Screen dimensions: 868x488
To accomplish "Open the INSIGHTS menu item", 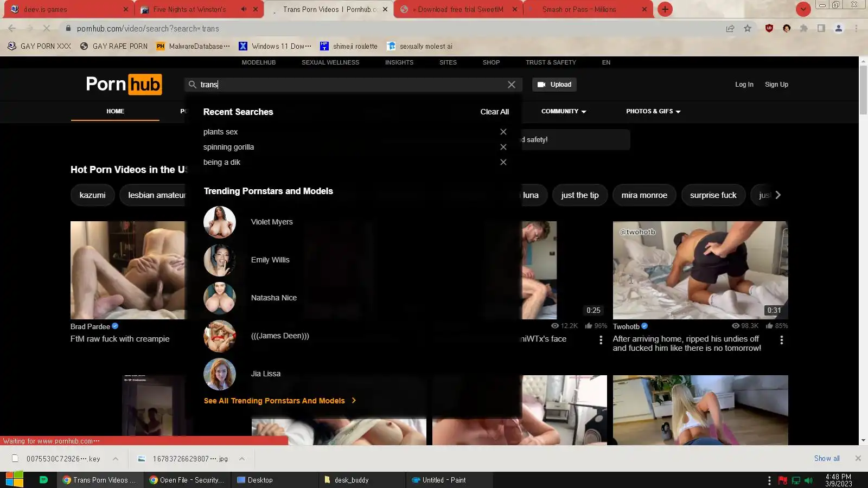I will click(x=399, y=62).
